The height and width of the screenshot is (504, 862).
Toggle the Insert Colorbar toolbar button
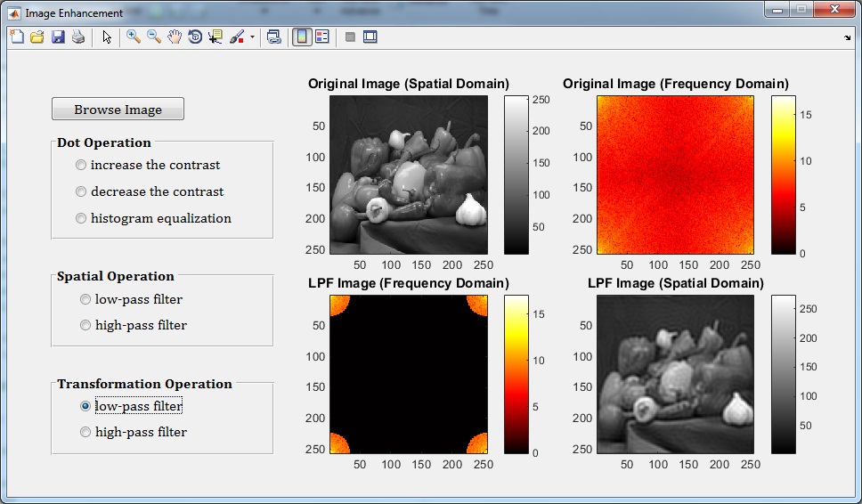click(x=302, y=37)
